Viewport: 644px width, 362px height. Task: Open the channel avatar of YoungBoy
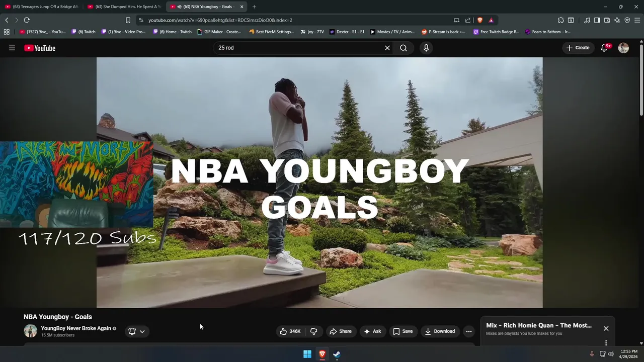point(31,331)
